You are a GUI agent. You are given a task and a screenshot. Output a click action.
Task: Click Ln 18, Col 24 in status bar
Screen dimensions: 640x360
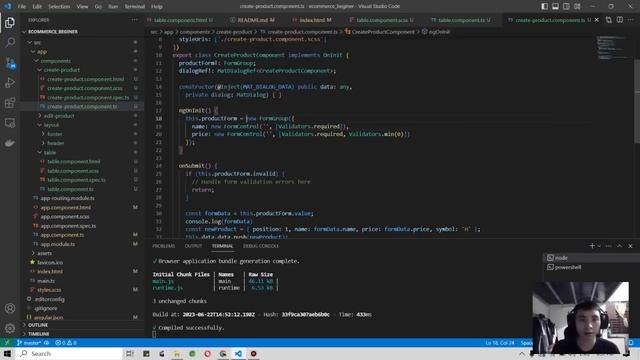point(500,342)
